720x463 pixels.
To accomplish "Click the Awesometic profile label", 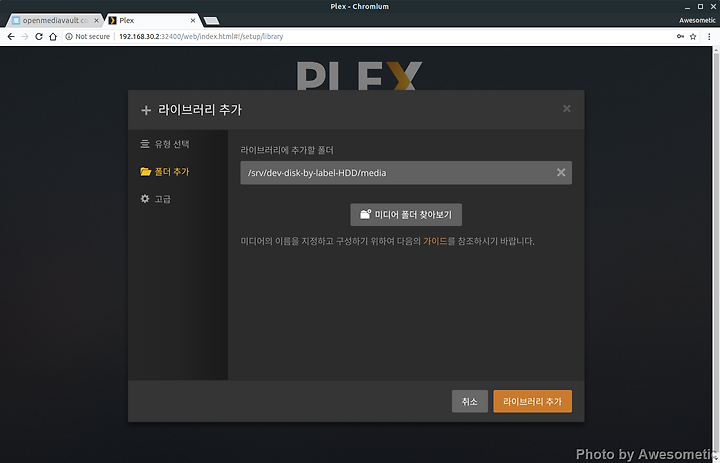I will 697,20.
